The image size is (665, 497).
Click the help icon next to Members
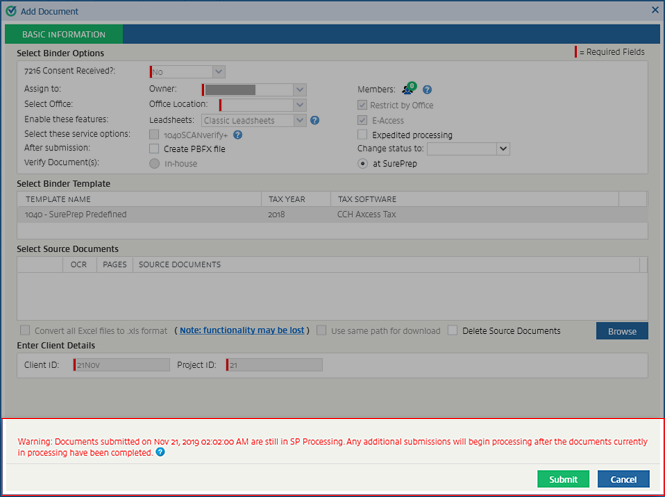[427, 90]
